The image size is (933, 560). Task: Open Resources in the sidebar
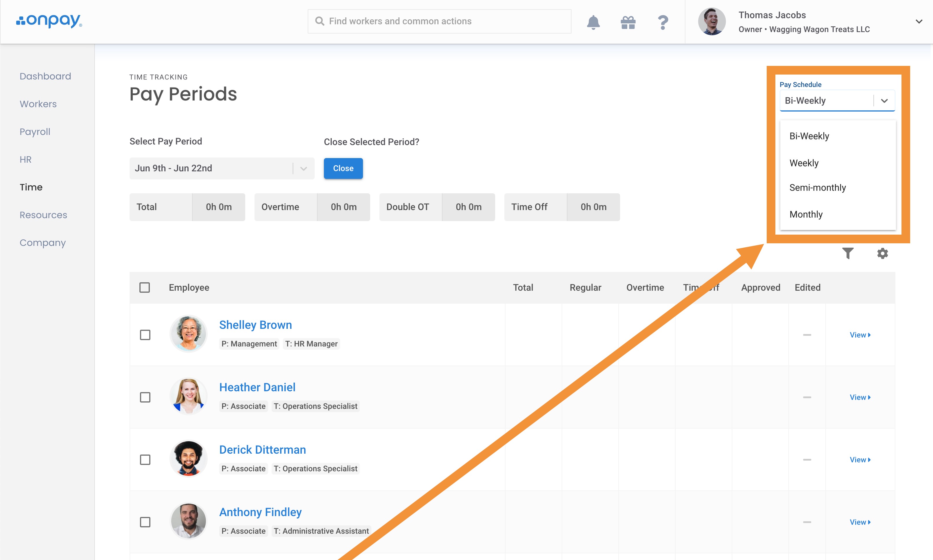43,215
